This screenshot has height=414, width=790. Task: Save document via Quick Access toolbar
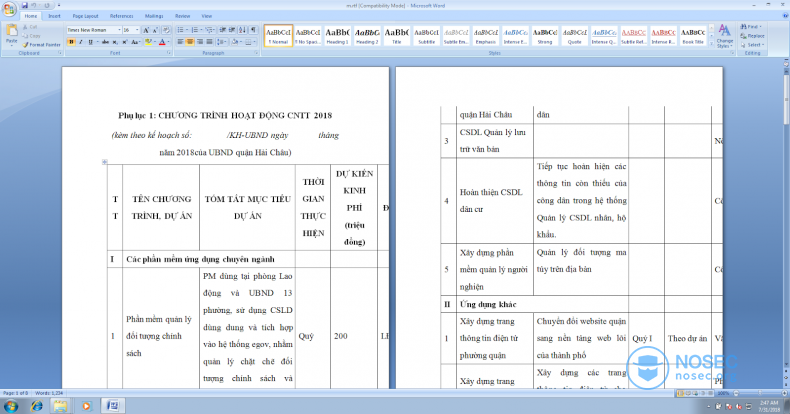click(x=24, y=6)
